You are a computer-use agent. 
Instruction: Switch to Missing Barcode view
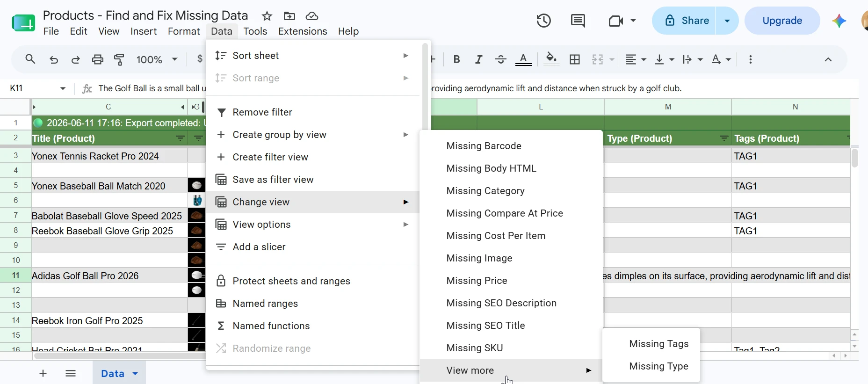pyautogui.click(x=511, y=146)
